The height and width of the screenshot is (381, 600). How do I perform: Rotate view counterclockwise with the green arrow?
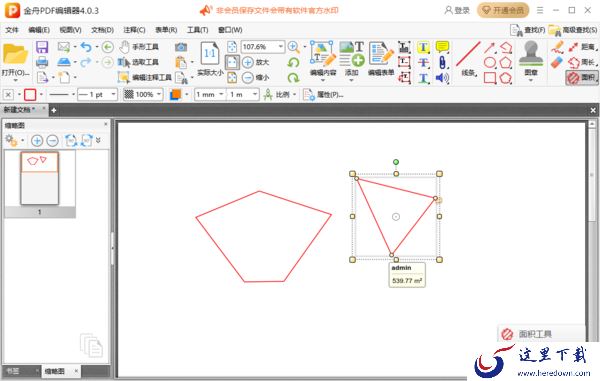click(x=293, y=62)
